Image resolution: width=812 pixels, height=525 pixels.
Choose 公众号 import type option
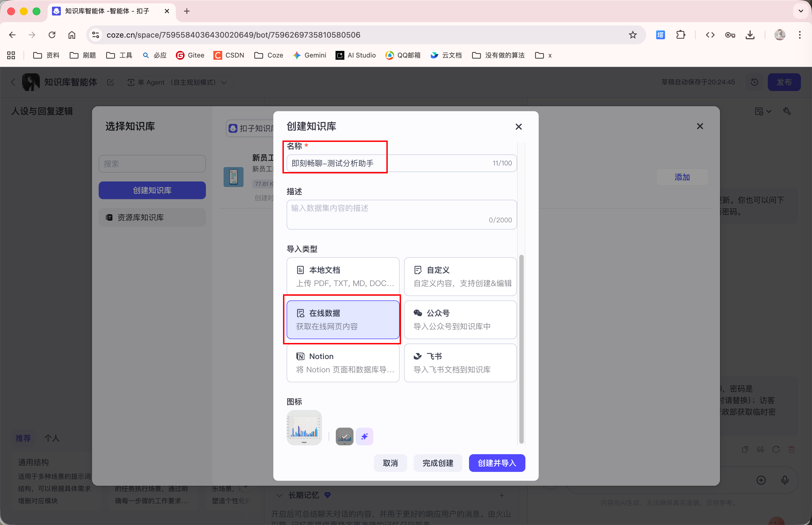pyautogui.click(x=460, y=319)
